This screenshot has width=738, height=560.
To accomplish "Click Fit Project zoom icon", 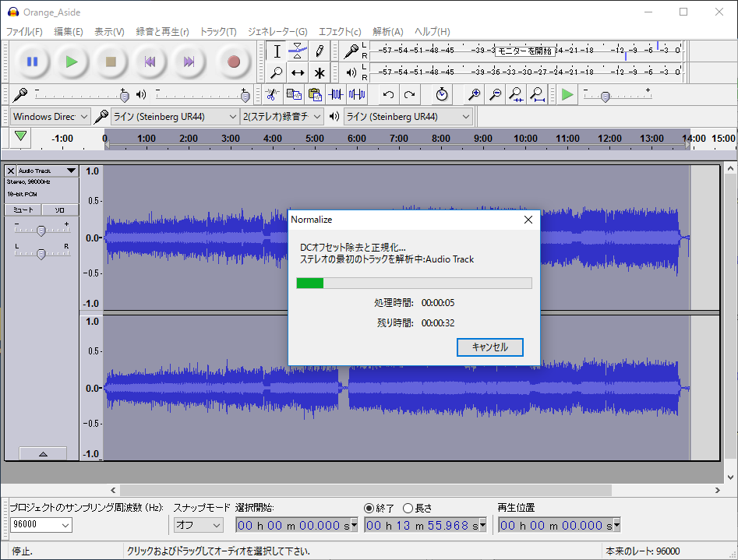I will tap(538, 94).
